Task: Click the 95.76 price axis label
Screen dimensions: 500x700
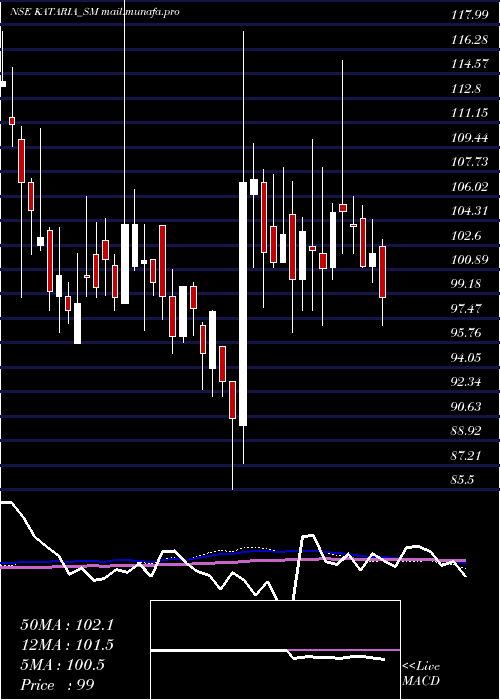Action: 468,333
